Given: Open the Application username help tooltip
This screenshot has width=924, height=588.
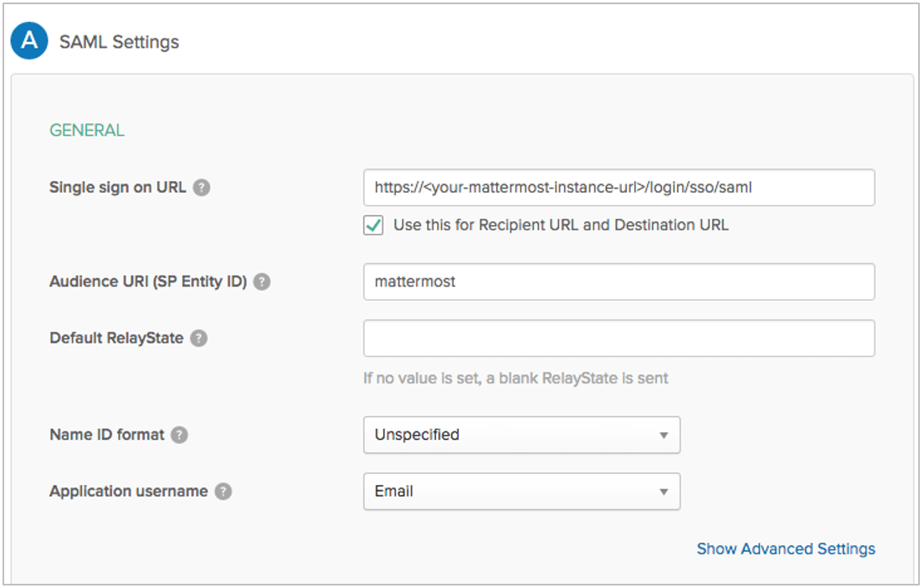Looking at the screenshot, I should pyautogui.click(x=223, y=492).
